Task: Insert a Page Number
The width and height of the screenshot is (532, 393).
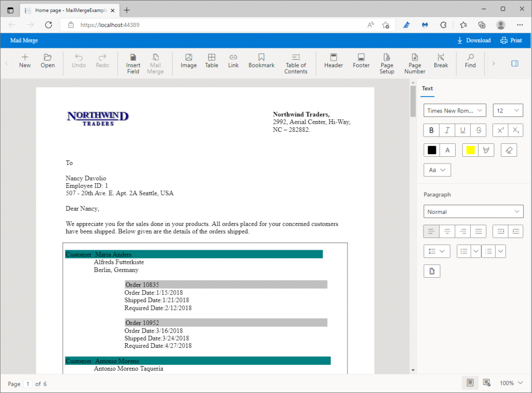Action: (415, 62)
